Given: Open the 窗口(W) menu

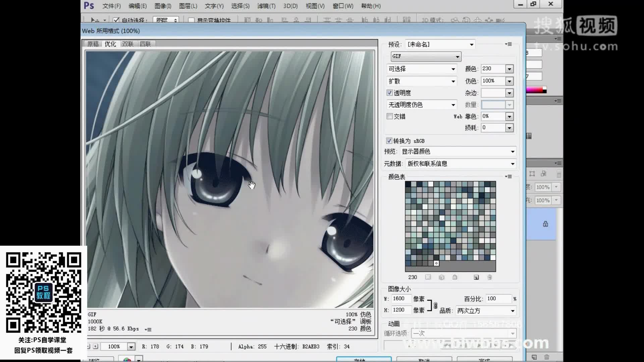Looking at the screenshot, I should tap(343, 6).
